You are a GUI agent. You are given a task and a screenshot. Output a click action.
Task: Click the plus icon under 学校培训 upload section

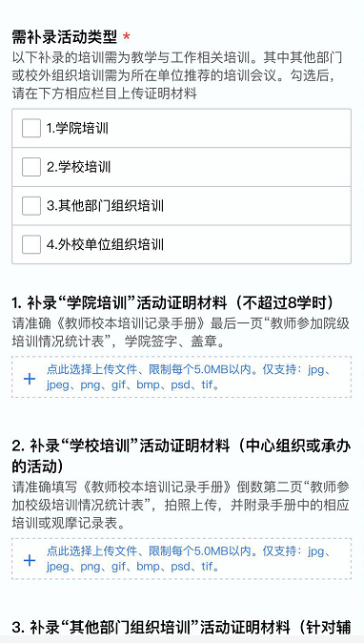(x=30, y=560)
